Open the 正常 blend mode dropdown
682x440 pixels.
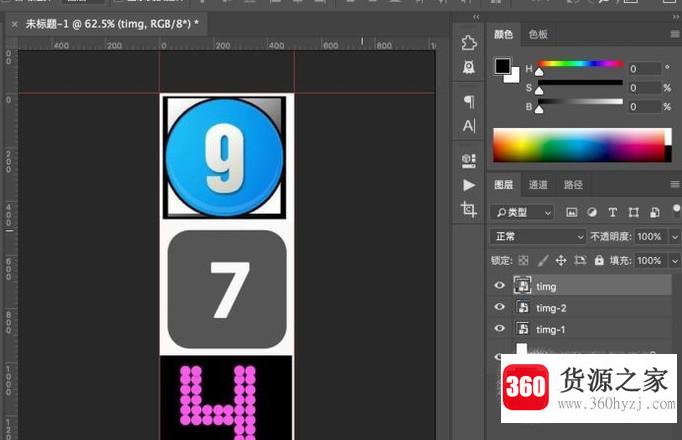point(538,237)
